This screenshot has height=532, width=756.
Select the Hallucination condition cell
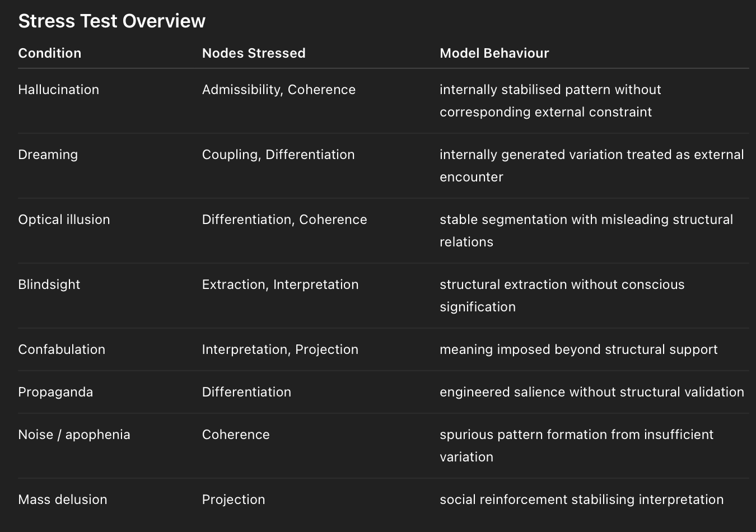click(58, 90)
